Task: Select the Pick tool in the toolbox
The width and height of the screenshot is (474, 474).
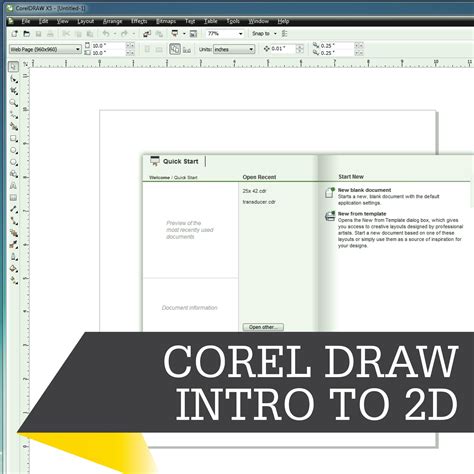Action: click(13, 67)
